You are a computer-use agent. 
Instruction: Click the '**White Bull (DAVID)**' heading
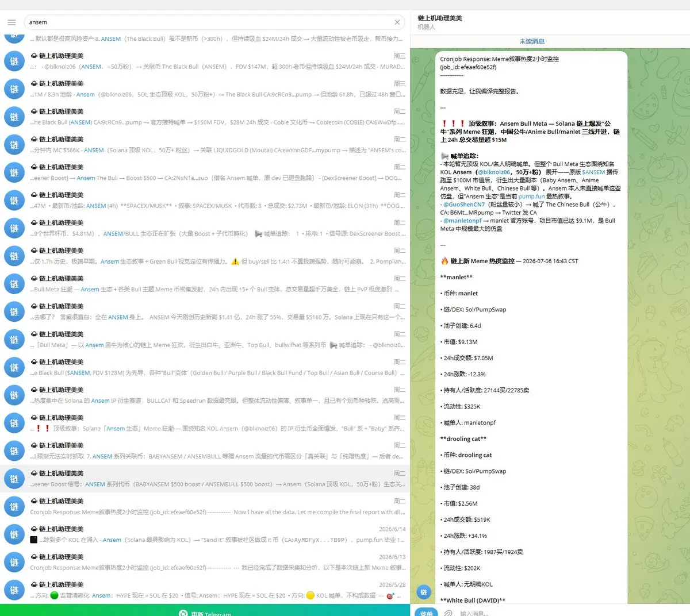(x=473, y=600)
